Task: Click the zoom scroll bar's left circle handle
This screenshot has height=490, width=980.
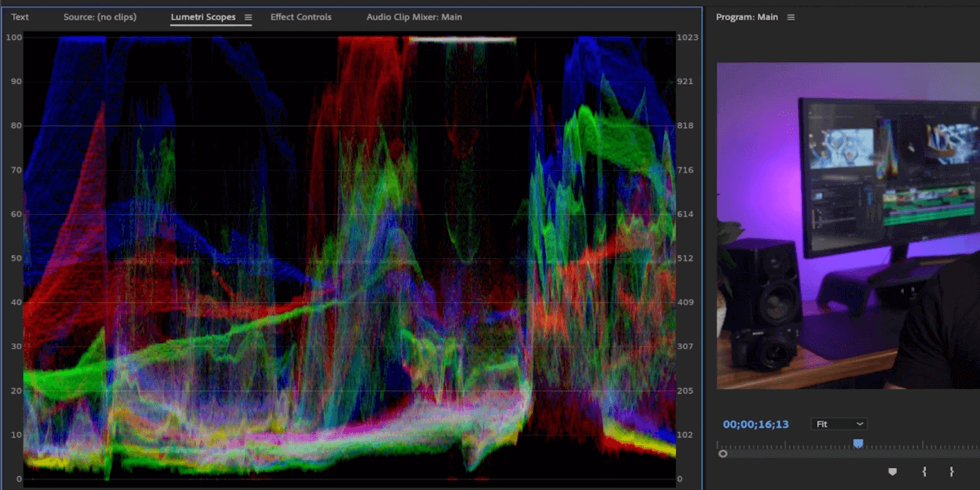Action: click(723, 453)
